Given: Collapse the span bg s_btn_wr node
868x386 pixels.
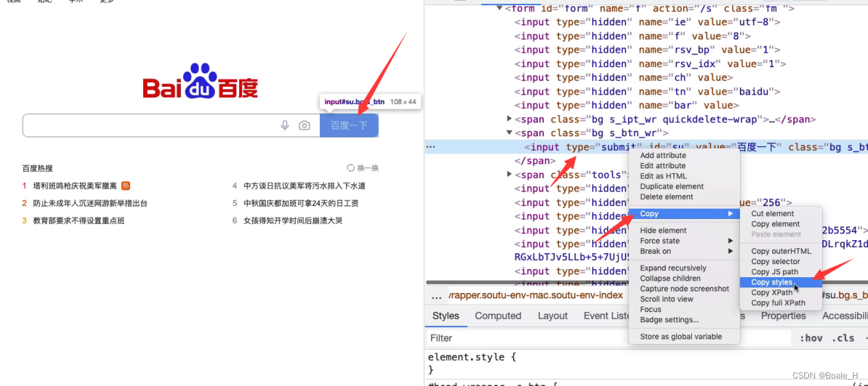Looking at the screenshot, I should [x=509, y=133].
